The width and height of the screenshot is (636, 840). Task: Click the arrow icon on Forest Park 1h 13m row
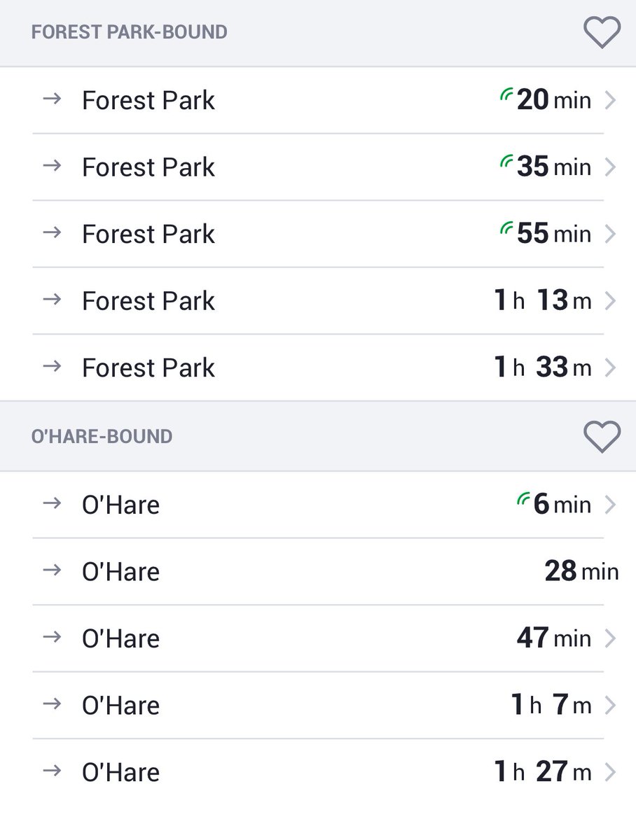[52, 300]
